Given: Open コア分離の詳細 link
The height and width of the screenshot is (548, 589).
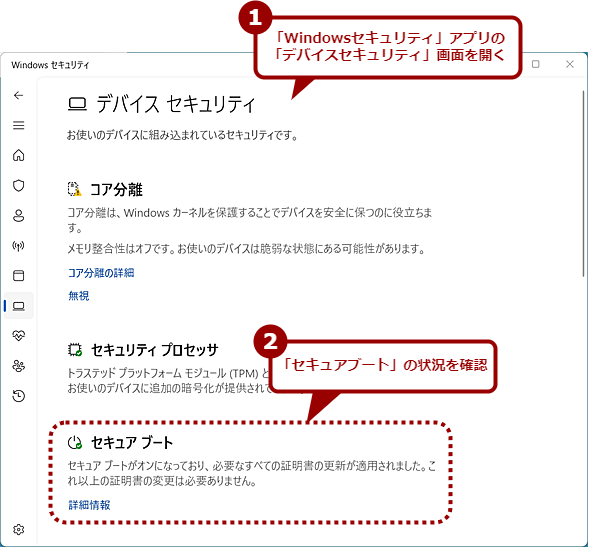Looking at the screenshot, I should tap(101, 273).
